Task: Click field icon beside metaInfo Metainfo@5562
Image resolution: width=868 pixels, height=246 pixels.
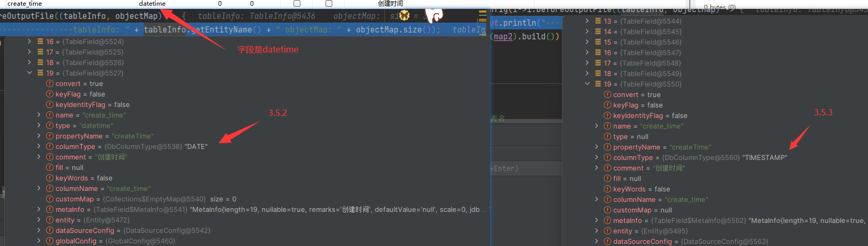Action: coord(607,220)
